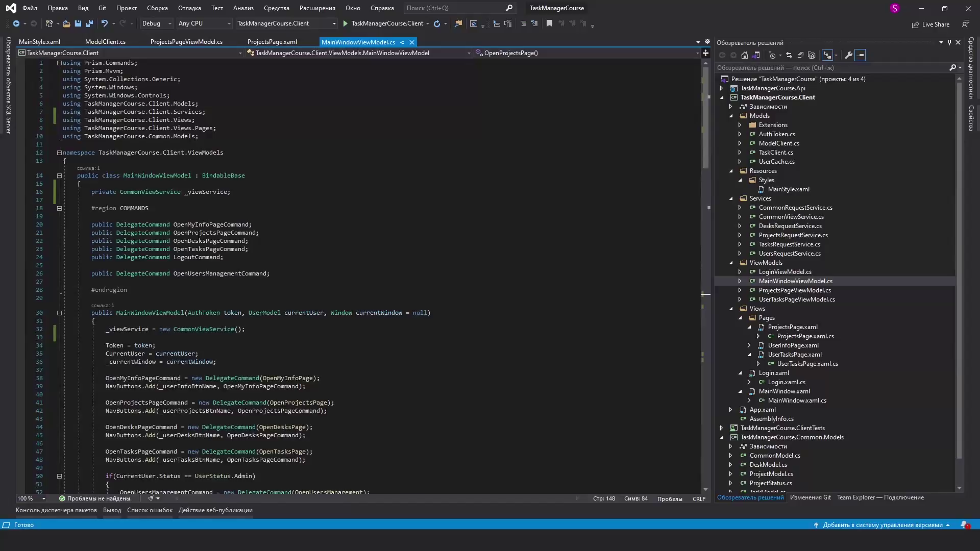
Task: Open the startup project TaskManagerCourse.Client dropdown
Action: click(286, 23)
